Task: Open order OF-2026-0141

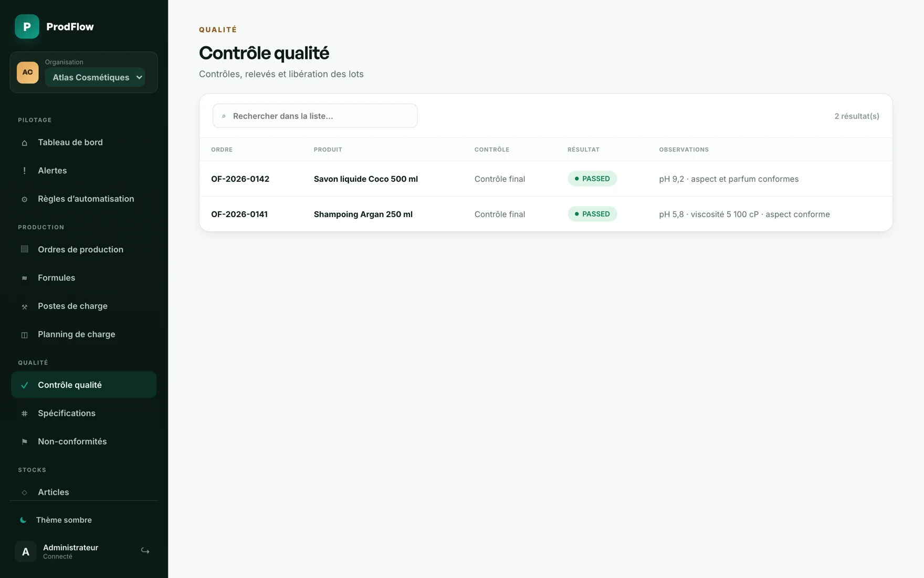Action: coord(239,214)
